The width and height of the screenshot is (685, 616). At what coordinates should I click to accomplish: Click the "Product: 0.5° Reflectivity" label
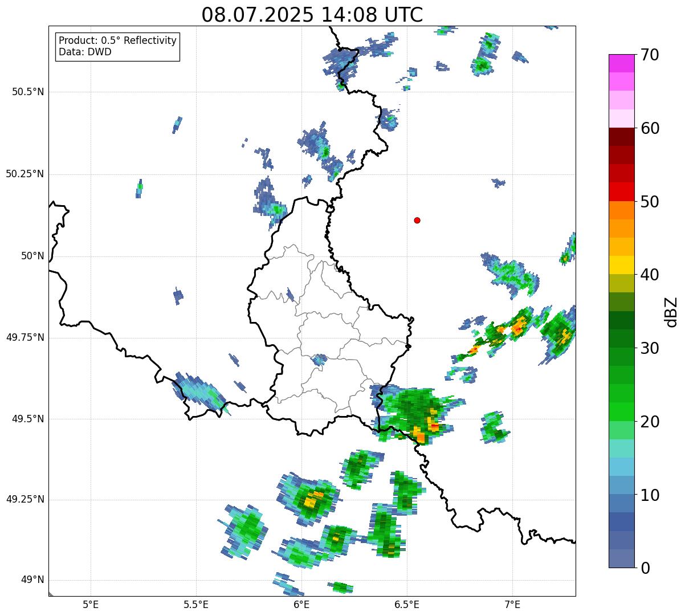coord(118,40)
